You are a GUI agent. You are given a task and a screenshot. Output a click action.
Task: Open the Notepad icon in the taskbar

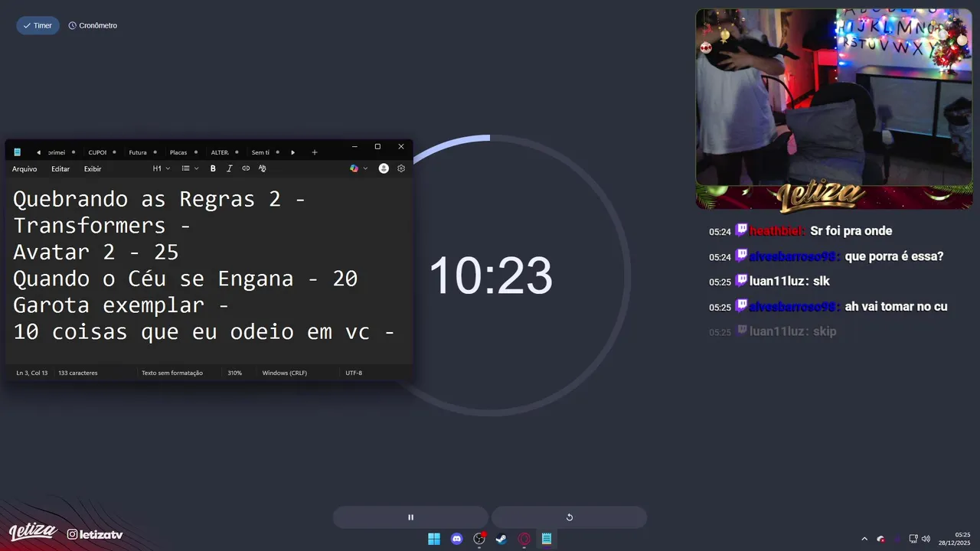point(547,539)
